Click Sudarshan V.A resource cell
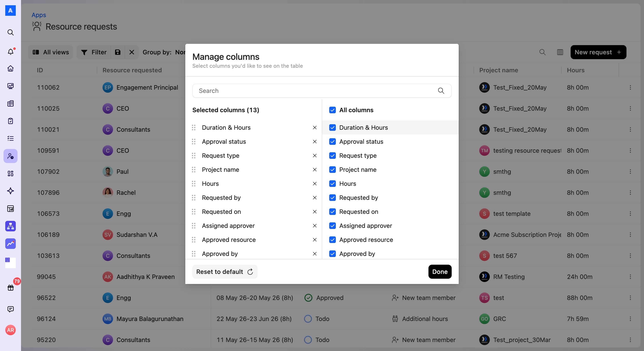The width and height of the screenshot is (644, 351). pyautogui.click(x=130, y=234)
